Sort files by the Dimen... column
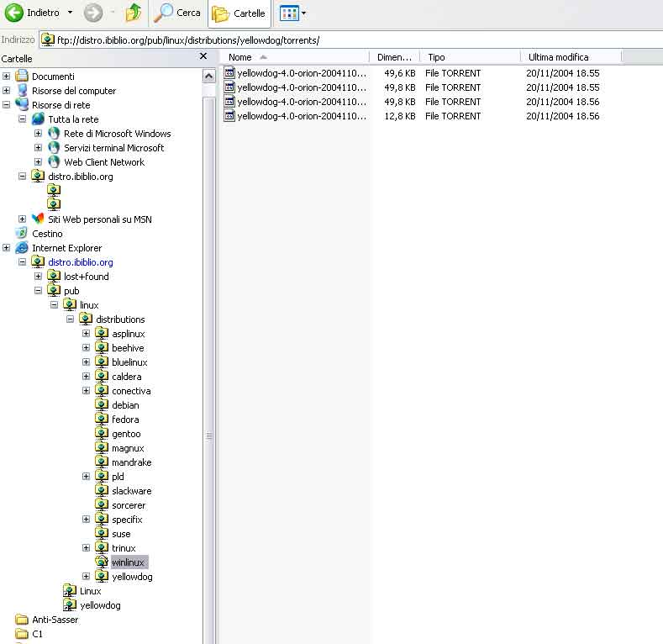 click(x=394, y=57)
